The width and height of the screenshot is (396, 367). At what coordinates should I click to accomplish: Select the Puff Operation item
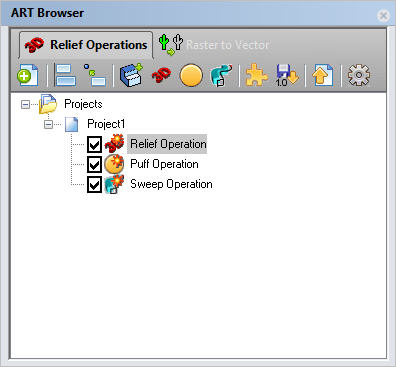click(x=164, y=164)
